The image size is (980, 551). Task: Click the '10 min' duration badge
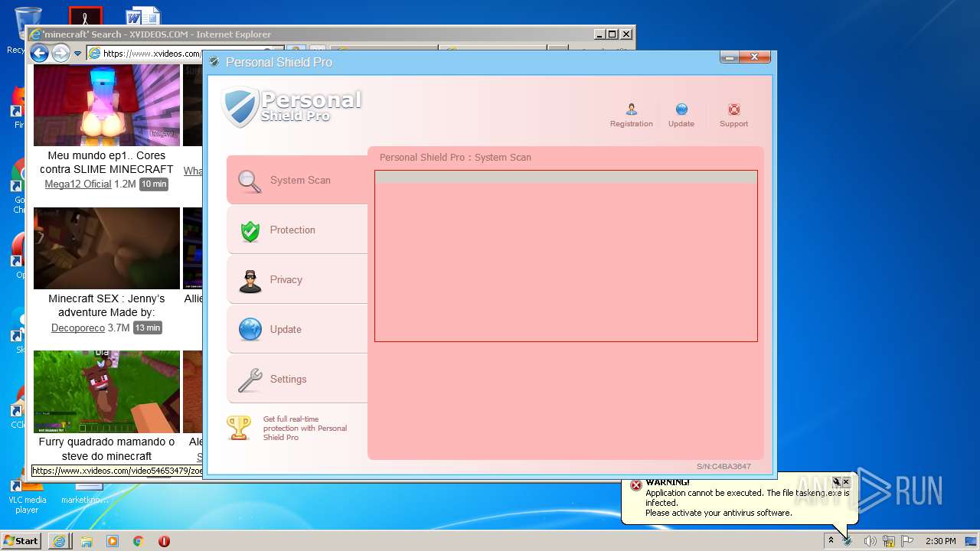[x=153, y=184]
